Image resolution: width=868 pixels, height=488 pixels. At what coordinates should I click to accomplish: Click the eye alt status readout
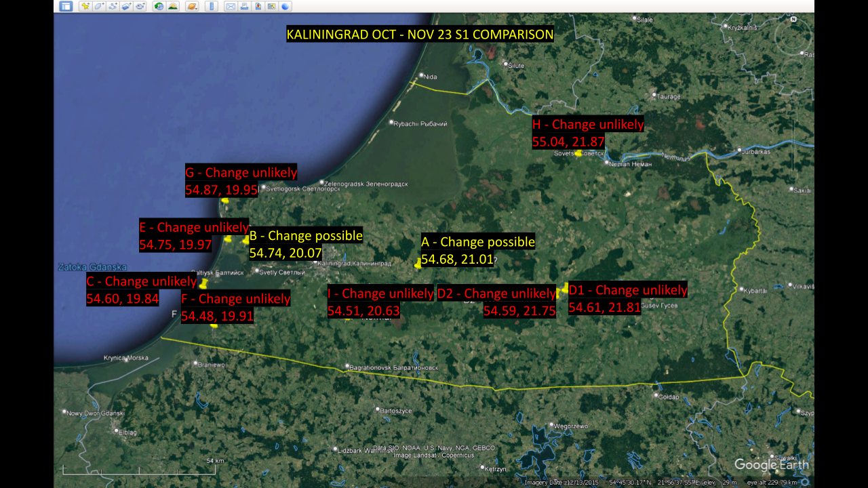click(772, 483)
